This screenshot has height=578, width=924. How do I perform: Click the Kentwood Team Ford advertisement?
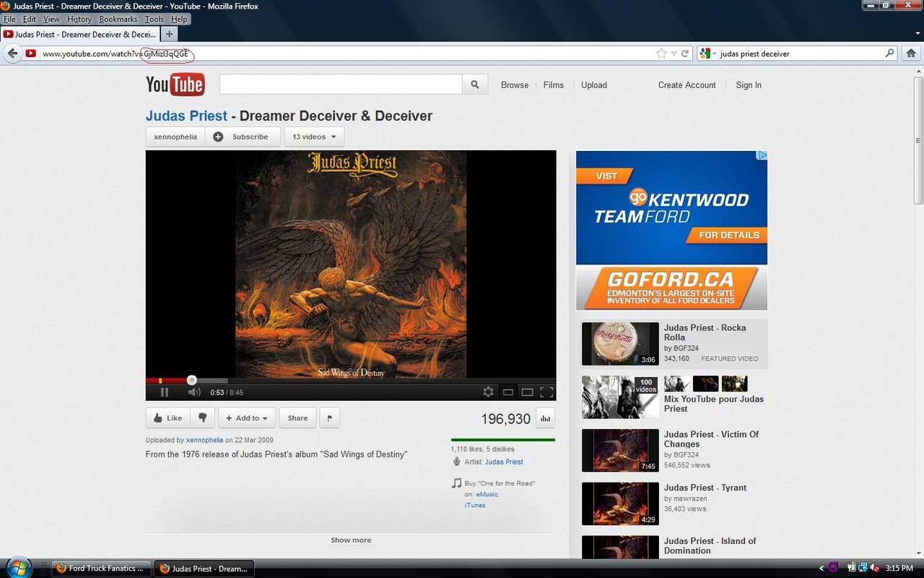click(x=671, y=230)
